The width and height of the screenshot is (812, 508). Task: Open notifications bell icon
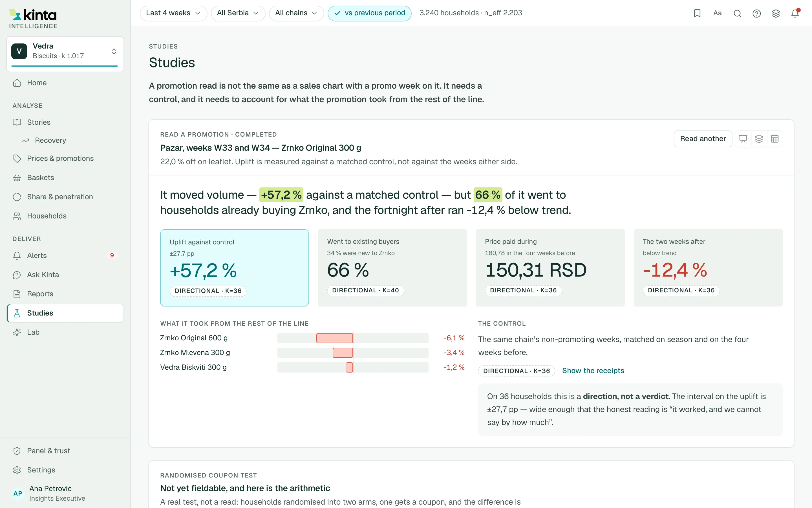[795, 13]
